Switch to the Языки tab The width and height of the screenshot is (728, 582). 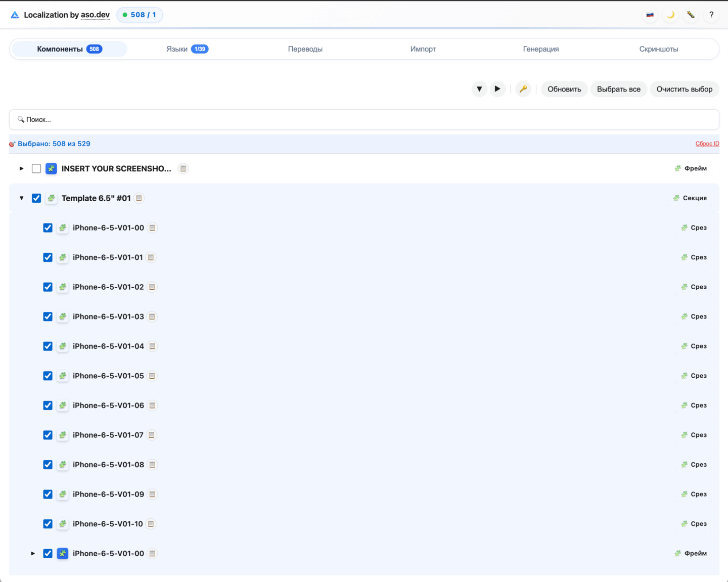coord(187,49)
